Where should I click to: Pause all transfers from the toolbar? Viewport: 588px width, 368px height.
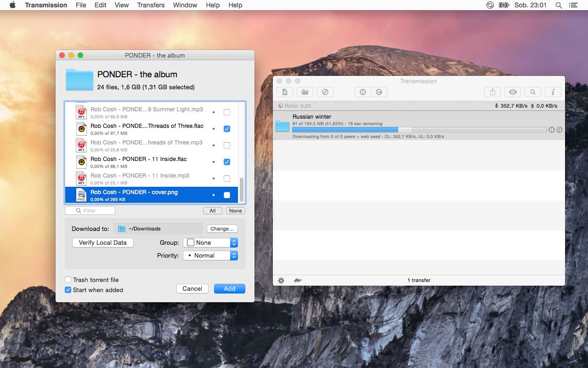363,92
